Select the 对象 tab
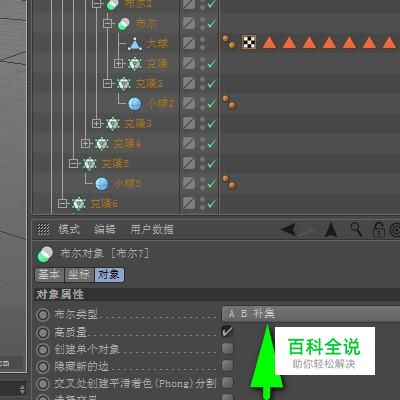The height and width of the screenshot is (400, 400). click(x=109, y=275)
